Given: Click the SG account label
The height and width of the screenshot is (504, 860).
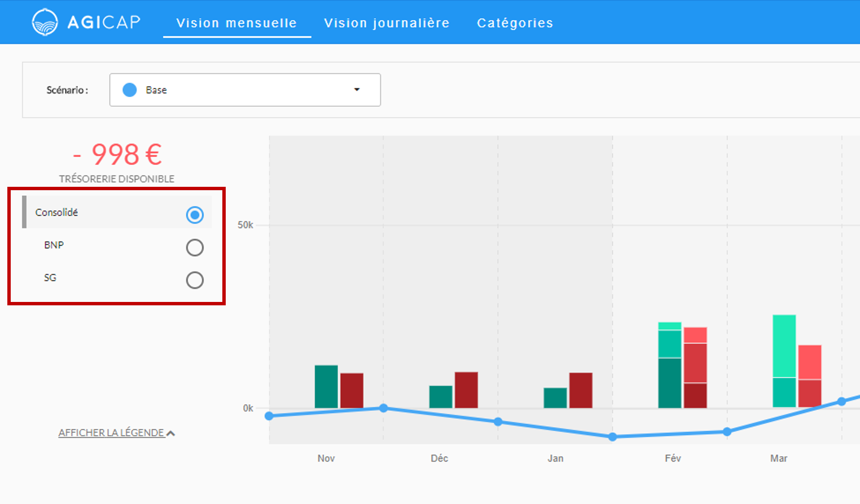Looking at the screenshot, I should point(50,278).
